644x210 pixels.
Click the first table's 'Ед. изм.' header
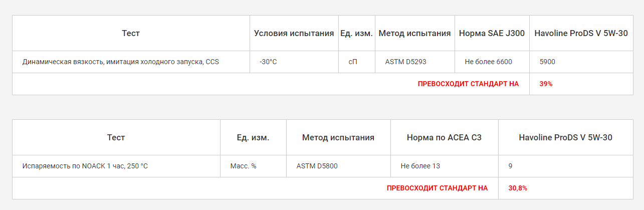[x=356, y=34]
